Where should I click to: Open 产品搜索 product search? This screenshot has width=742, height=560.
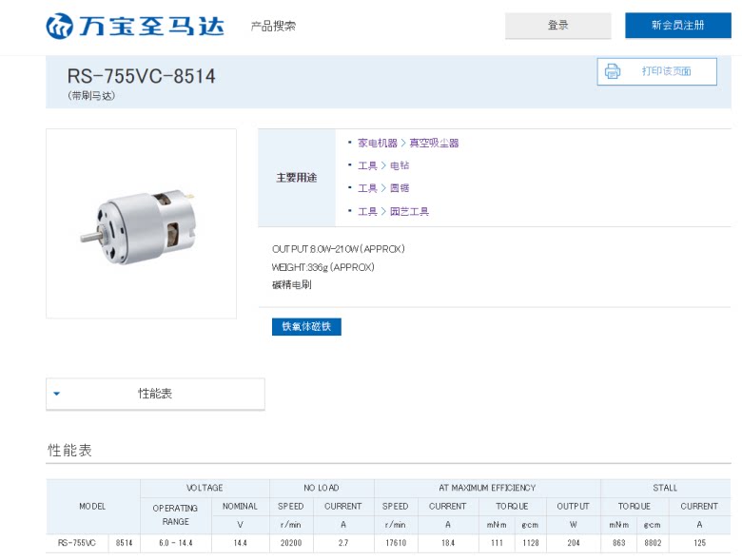pyautogui.click(x=273, y=26)
